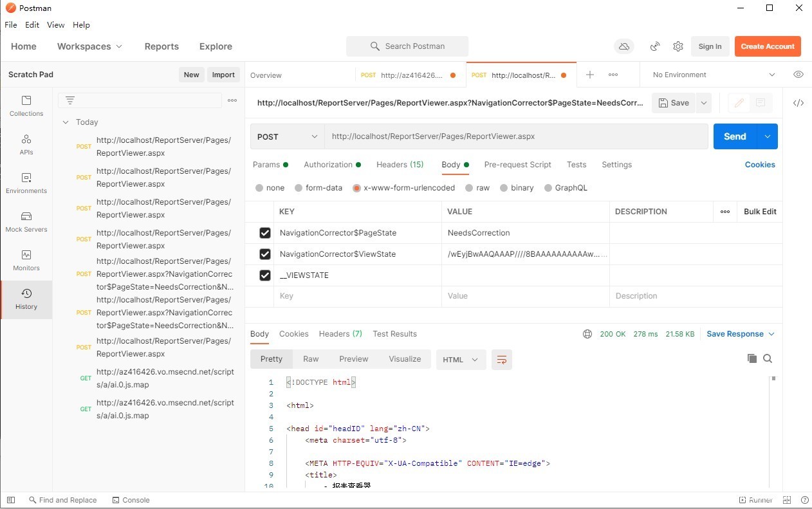Viewport: 812px width, 509px height.
Task: Uncheck the NavigationCorrector$PageState parameter
Action: [264, 233]
